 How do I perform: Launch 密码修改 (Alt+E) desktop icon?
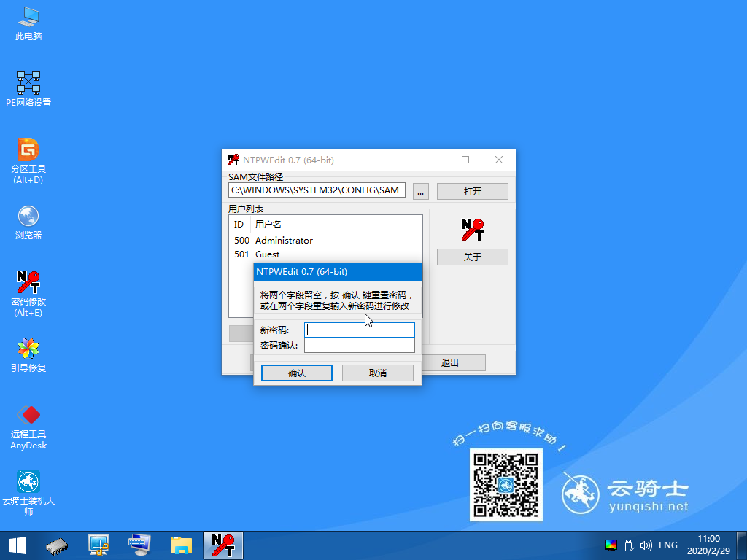pos(28,293)
